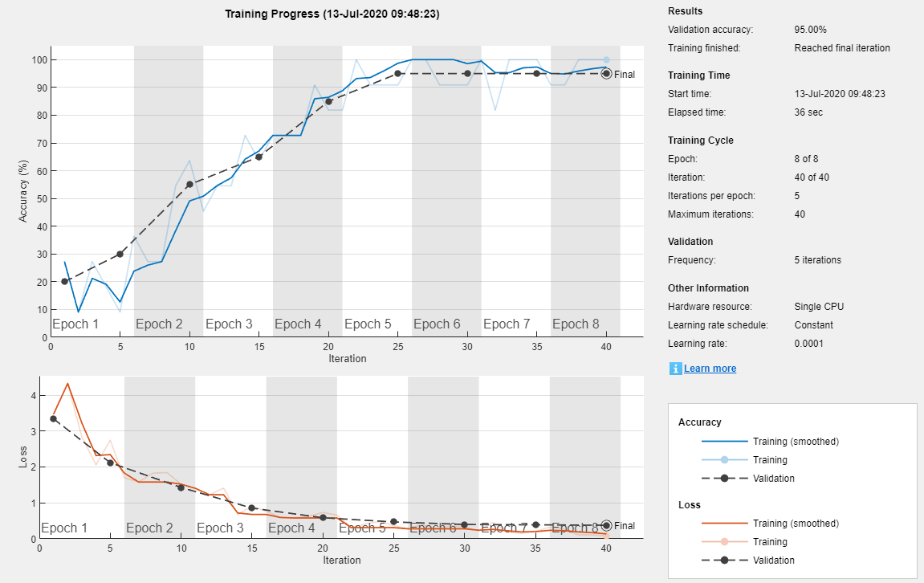Select loss validation point at iteration 5
The width and height of the screenshot is (924, 583).
pyautogui.click(x=110, y=463)
